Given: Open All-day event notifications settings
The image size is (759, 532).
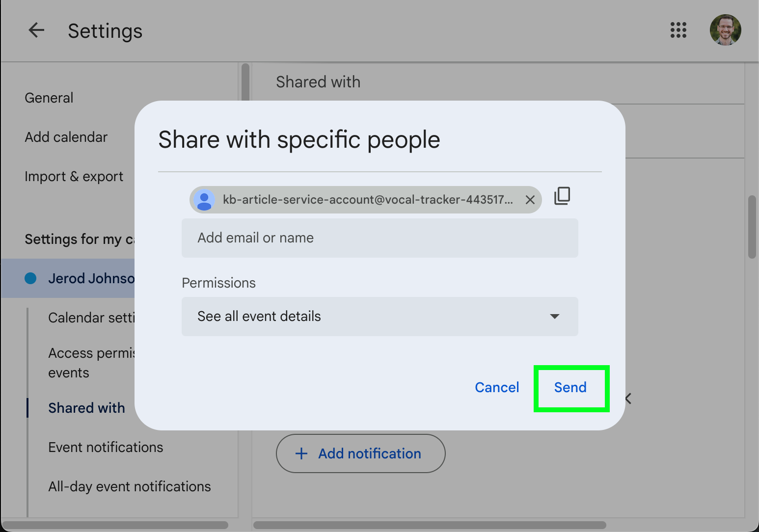Looking at the screenshot, I should 129,486.
